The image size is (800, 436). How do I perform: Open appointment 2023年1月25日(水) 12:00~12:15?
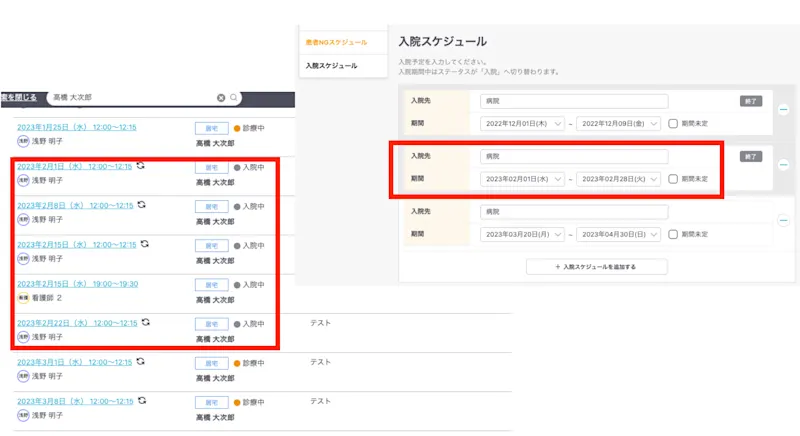77,127
